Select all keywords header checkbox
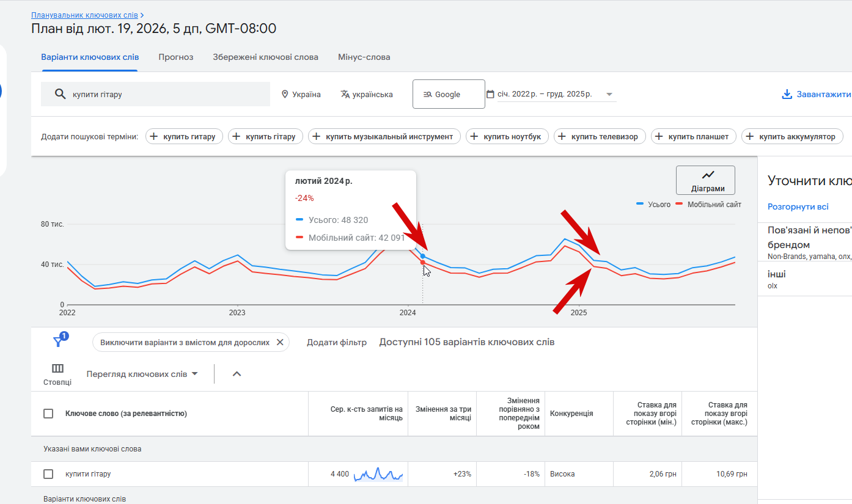Image resolution: width=852 pixels, height=504 pixels. 48,414
